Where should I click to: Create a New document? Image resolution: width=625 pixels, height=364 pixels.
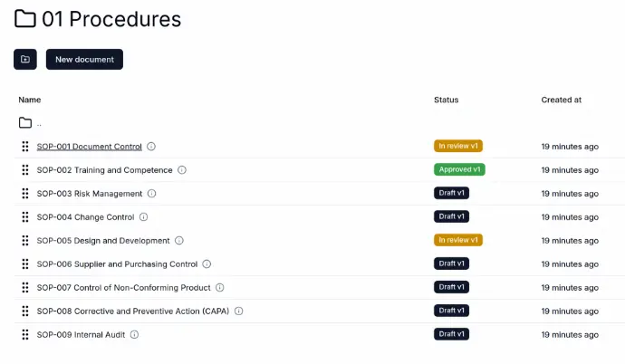point(84,60)
